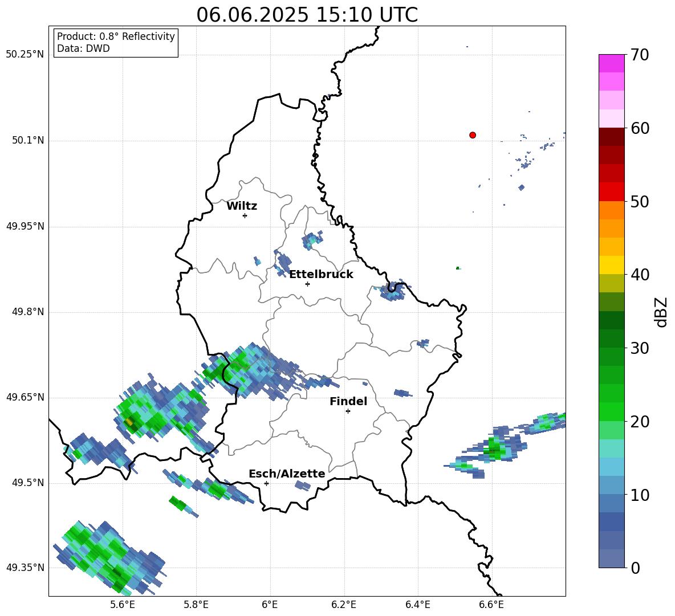Click the 6.2°E longitude label

tap(344, 605)
